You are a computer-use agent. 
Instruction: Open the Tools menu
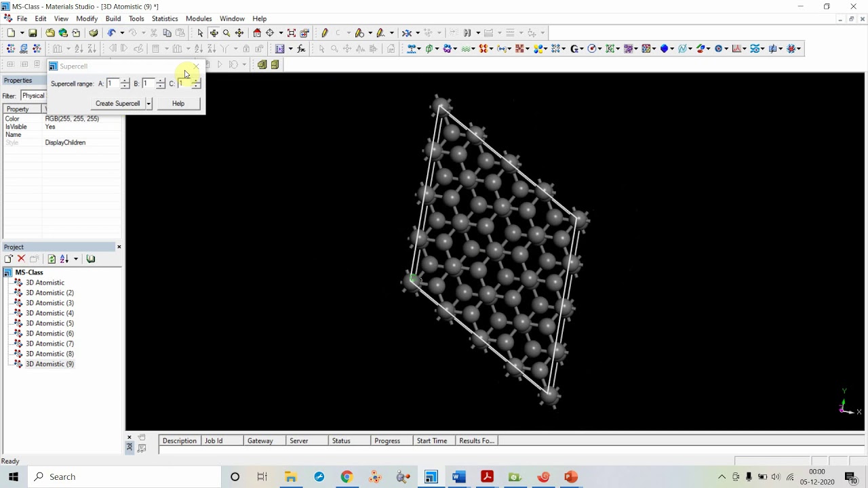136,18
